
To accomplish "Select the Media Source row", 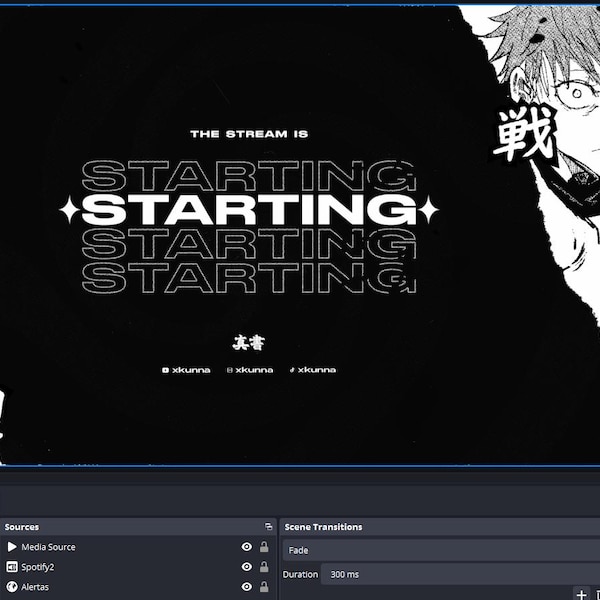I will point(138,547).
